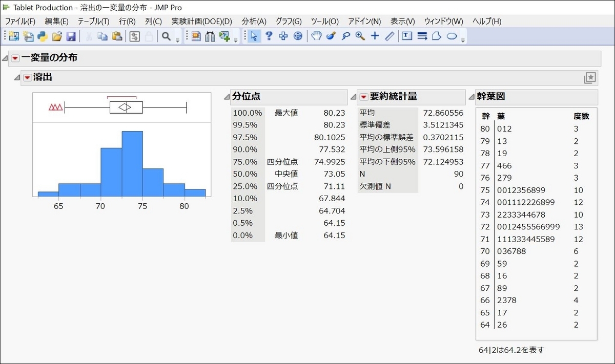Click the data table grid icon
The image size is (615, 364).
196,36
